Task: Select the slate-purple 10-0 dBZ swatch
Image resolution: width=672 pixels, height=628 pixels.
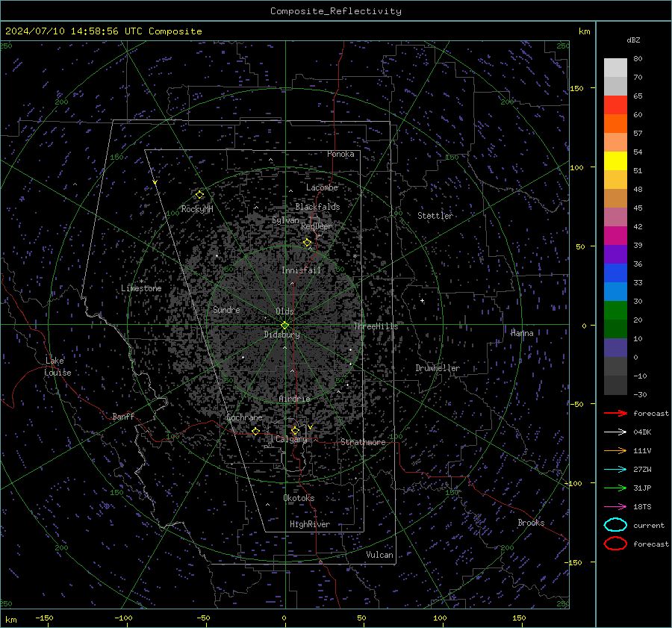Action: [x=615, y=348]
